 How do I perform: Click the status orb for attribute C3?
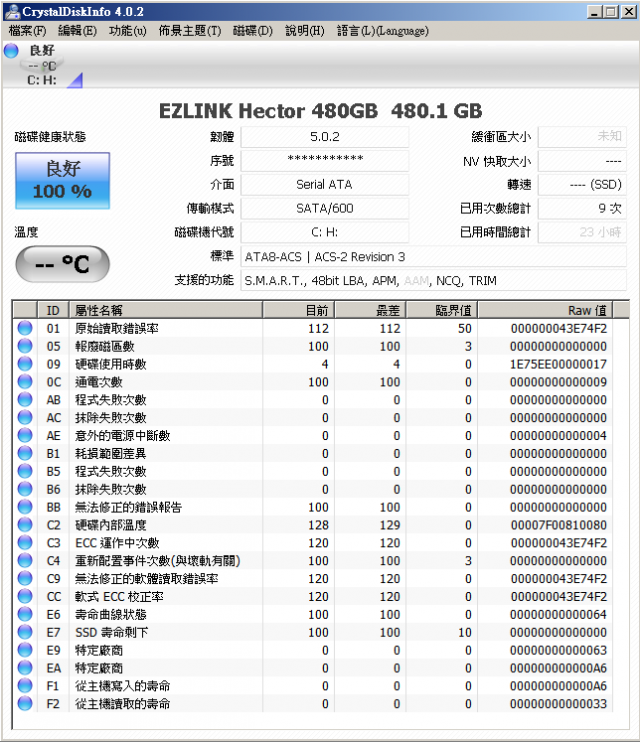25,543
